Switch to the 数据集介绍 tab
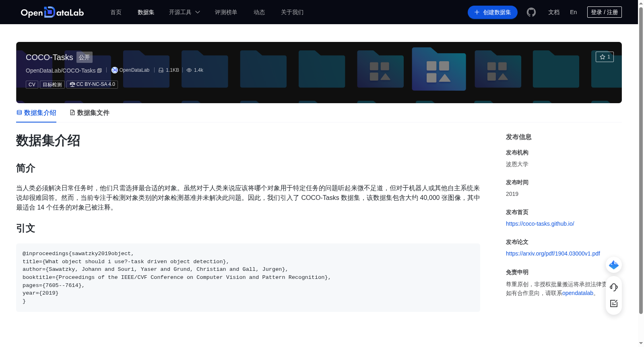This screenshot has width=644, height=347. tap(36, 113)
